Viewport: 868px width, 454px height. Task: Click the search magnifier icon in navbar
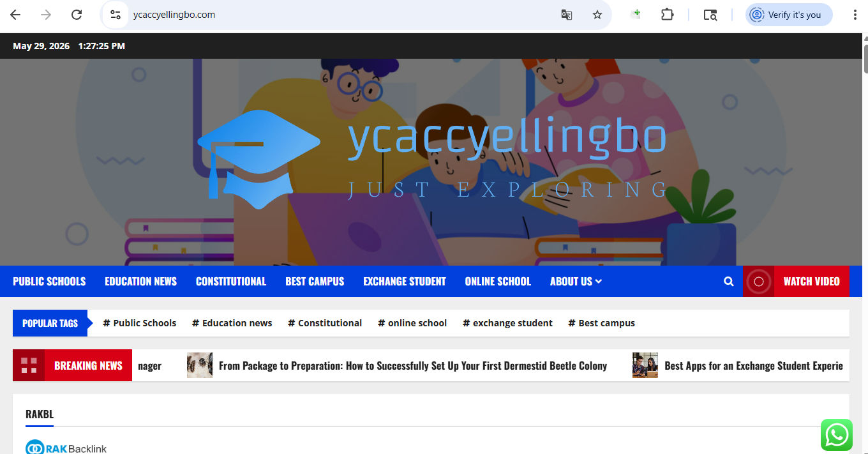point(729,282)
